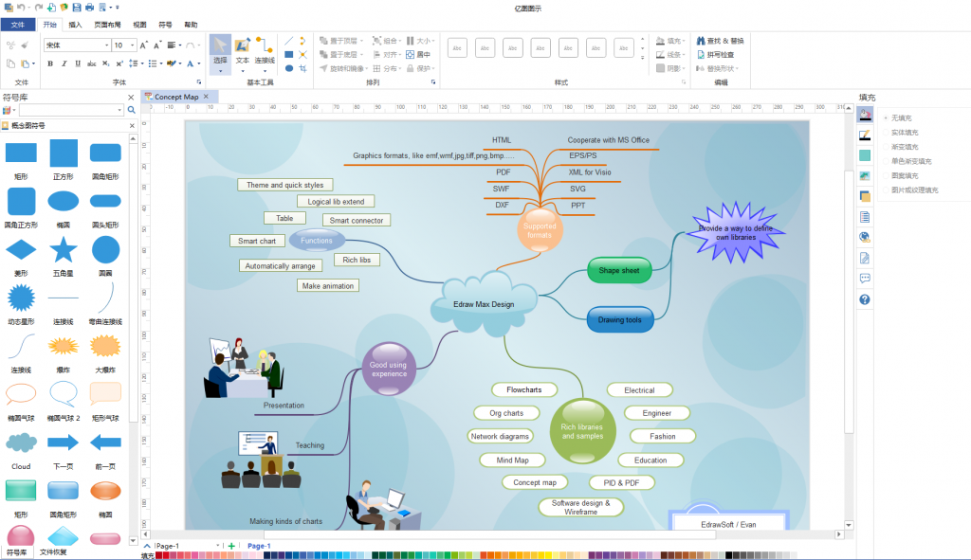Close the 概念图符号 library section
Image resolution: width=971 pixels, height=560 pixels.
(x=132, y=126)
